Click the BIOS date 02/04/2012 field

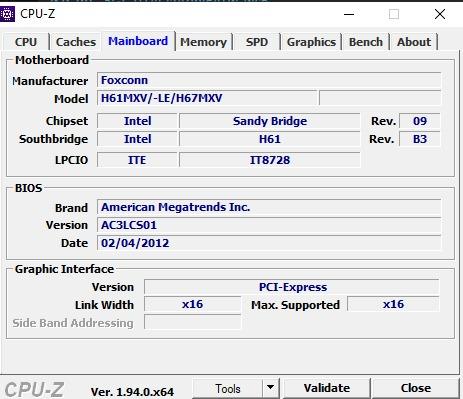pyautogui.click(x=269, y=243)
